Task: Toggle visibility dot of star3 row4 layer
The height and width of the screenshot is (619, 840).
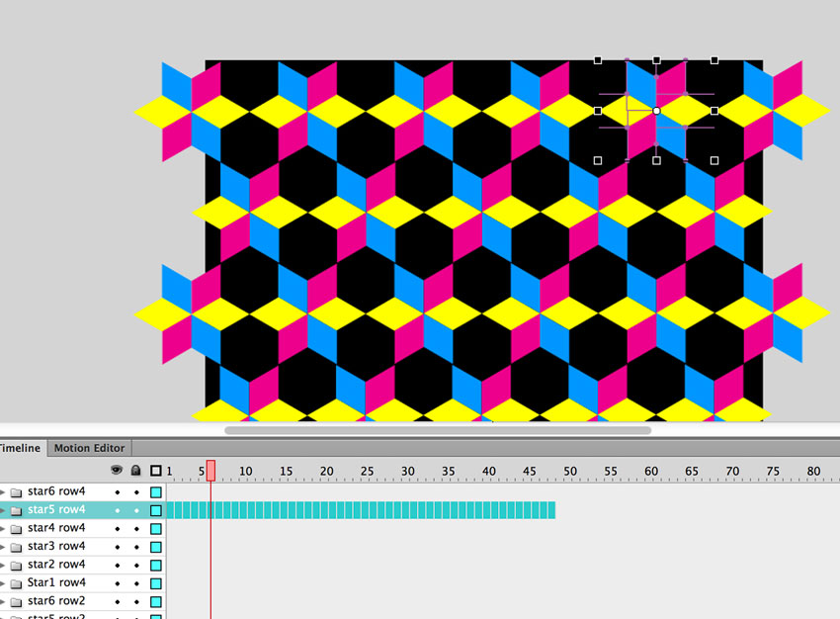Action: [118, 547]
